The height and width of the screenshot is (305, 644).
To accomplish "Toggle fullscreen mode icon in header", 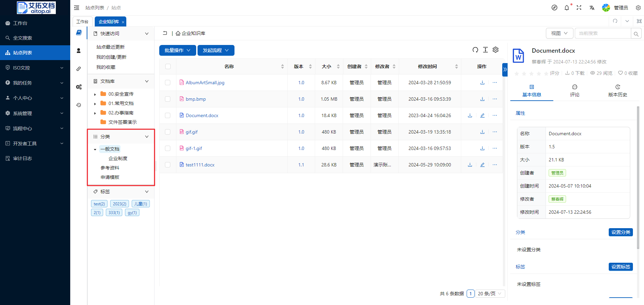I will click(x=579, y=8).
